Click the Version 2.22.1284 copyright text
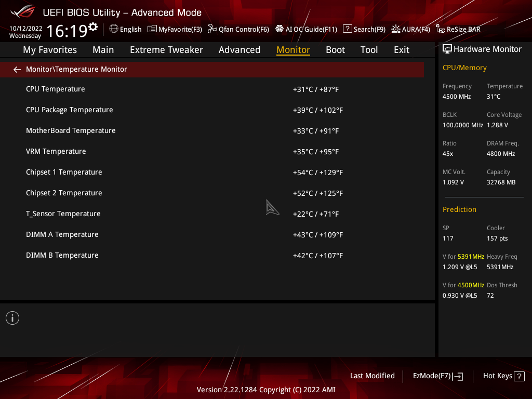Viewport: 532px width, 399px height. (266, 390)
